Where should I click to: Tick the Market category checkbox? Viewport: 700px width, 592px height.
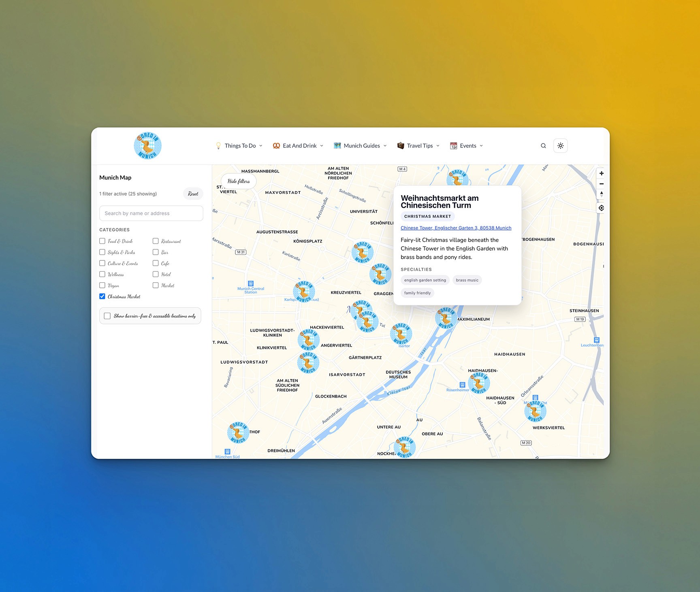[x=156, y=285]
